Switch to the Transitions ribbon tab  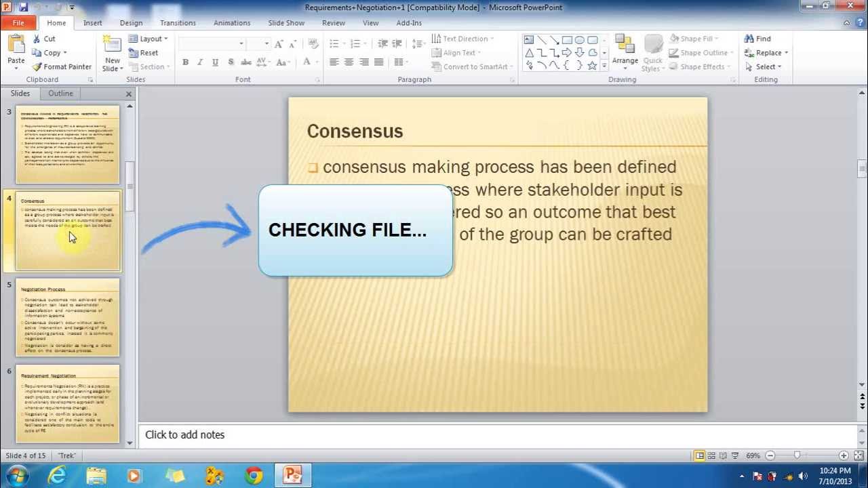pyautogui.click(x=178, y=23)
